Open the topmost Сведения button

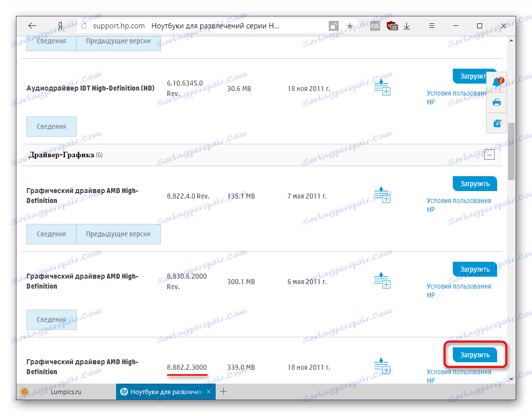pyautogui.click(x=52, y=43)
